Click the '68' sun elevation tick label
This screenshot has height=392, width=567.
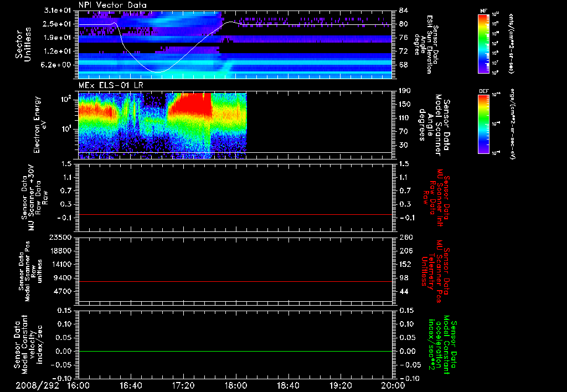pyautogui.click(x=404, y=65)
